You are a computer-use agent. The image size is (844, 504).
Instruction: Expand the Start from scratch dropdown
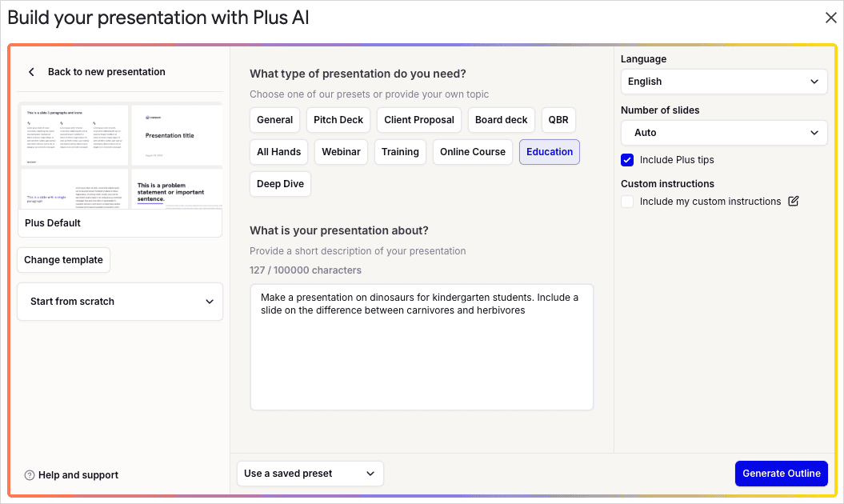120,302
